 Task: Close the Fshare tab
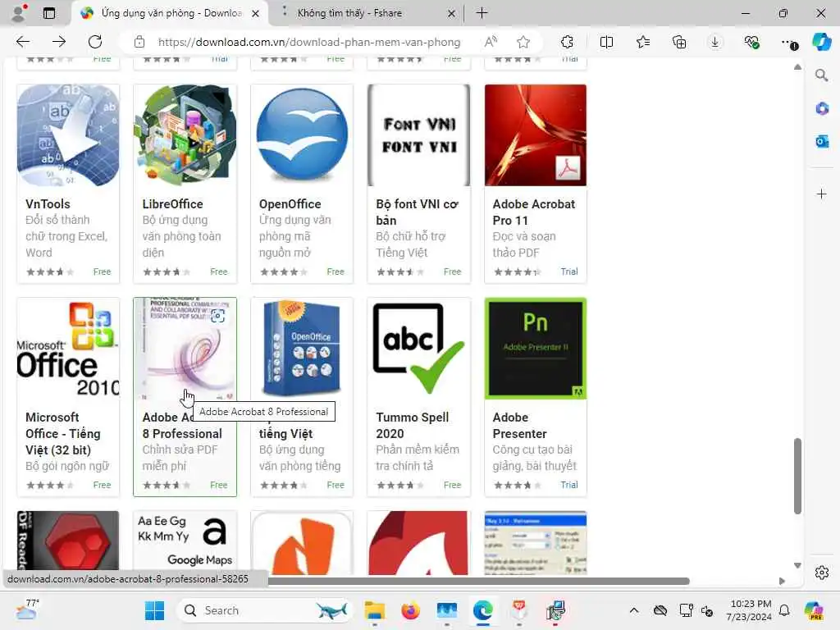click(451, 13)
